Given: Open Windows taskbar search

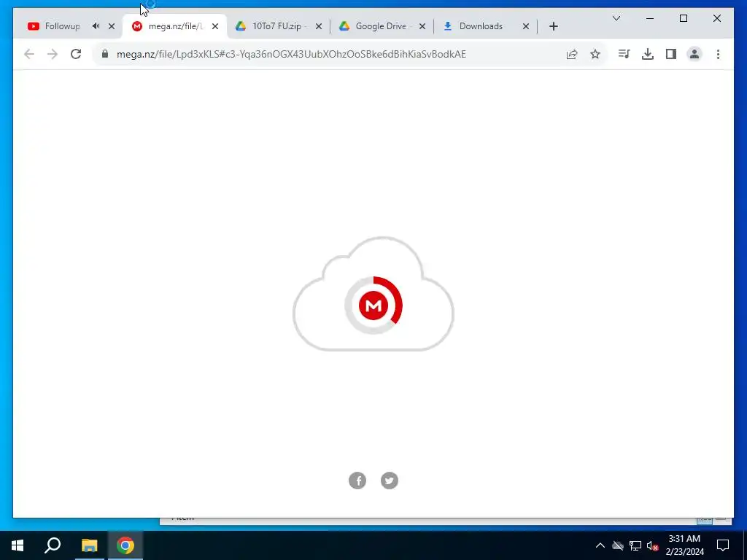Looking at the screenshot, I should 53,545.
